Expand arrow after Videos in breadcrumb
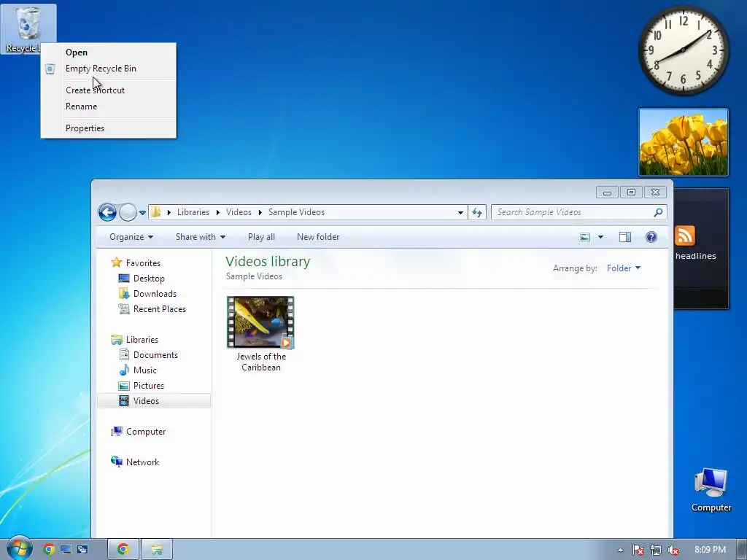This screenshot has height=560, width=747. click(x=260, y=212)
